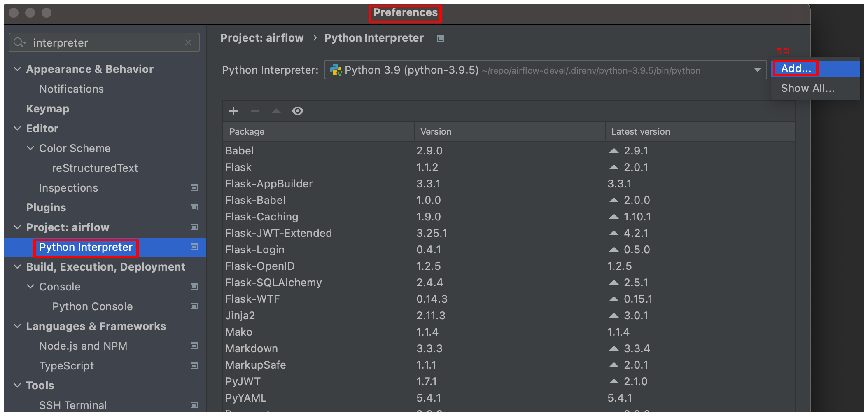Sort by the Version column header
This screenshot has height=416, width=868.
click(x=509, y=131)
